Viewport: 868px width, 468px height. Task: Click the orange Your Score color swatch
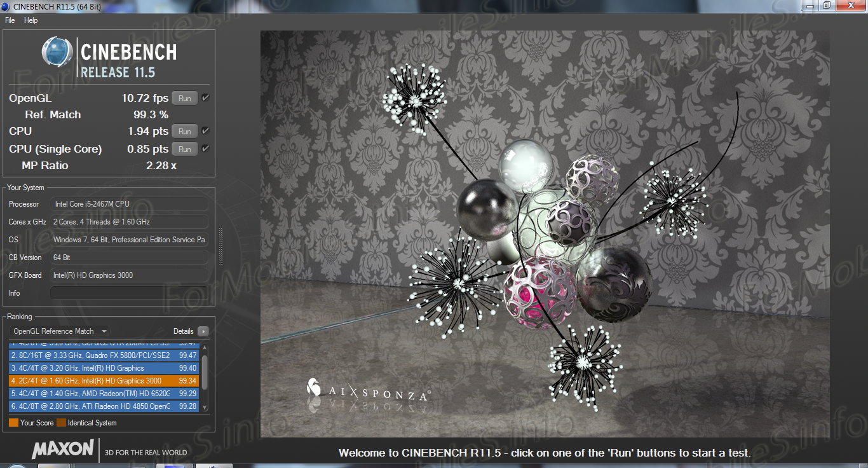pyautogui.click(x=13, y=423)
